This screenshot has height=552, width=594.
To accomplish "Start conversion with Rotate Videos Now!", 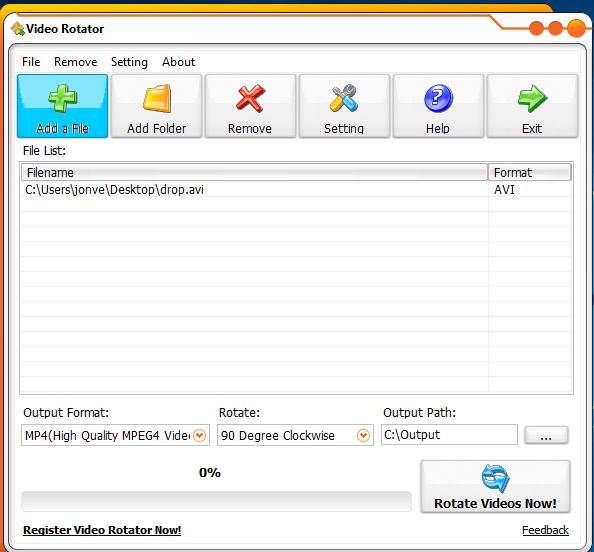I will 495,487.
